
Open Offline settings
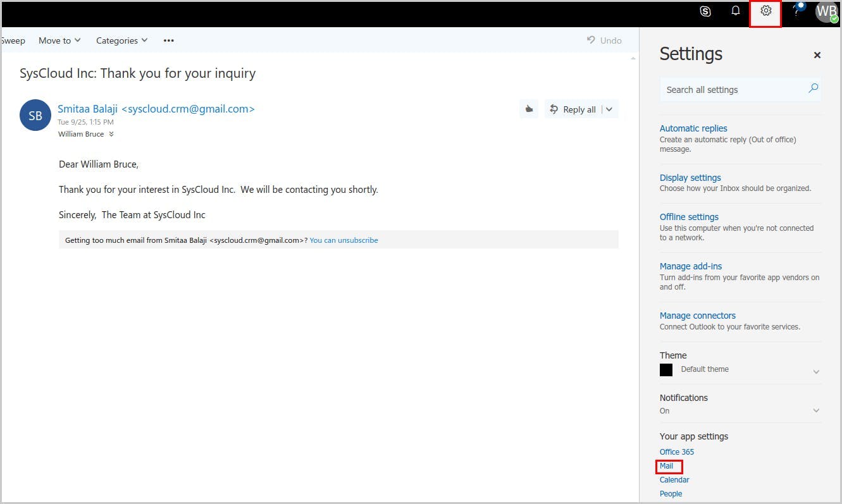689,217
